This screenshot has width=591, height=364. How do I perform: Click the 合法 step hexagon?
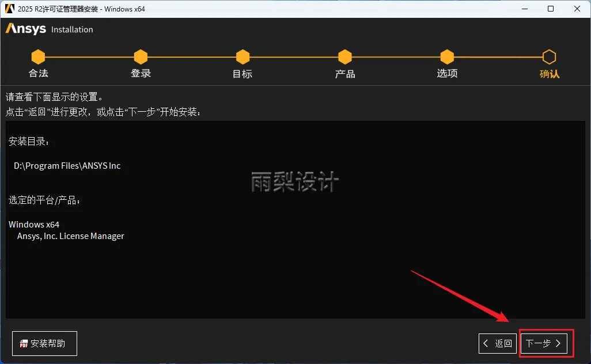coord(38,57)
